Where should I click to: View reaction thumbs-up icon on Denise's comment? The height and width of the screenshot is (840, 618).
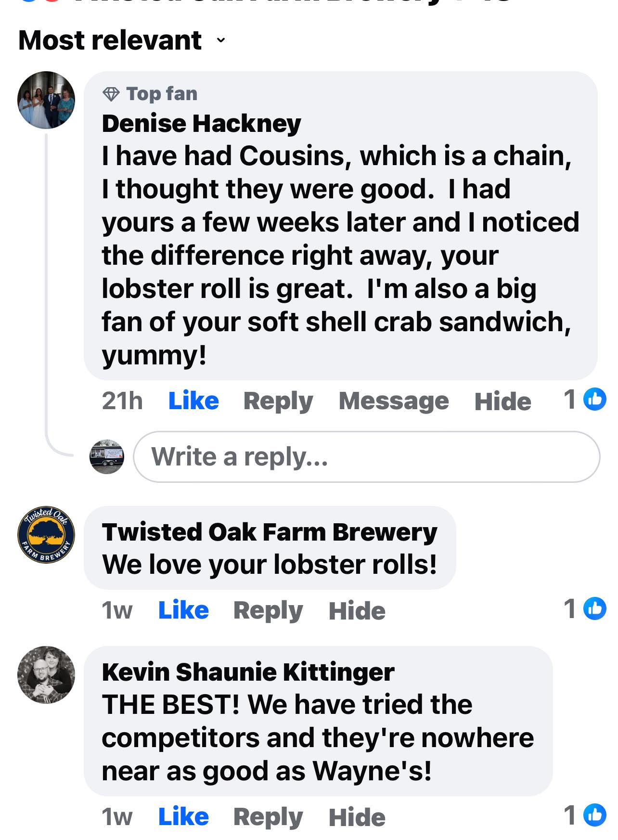595,400
